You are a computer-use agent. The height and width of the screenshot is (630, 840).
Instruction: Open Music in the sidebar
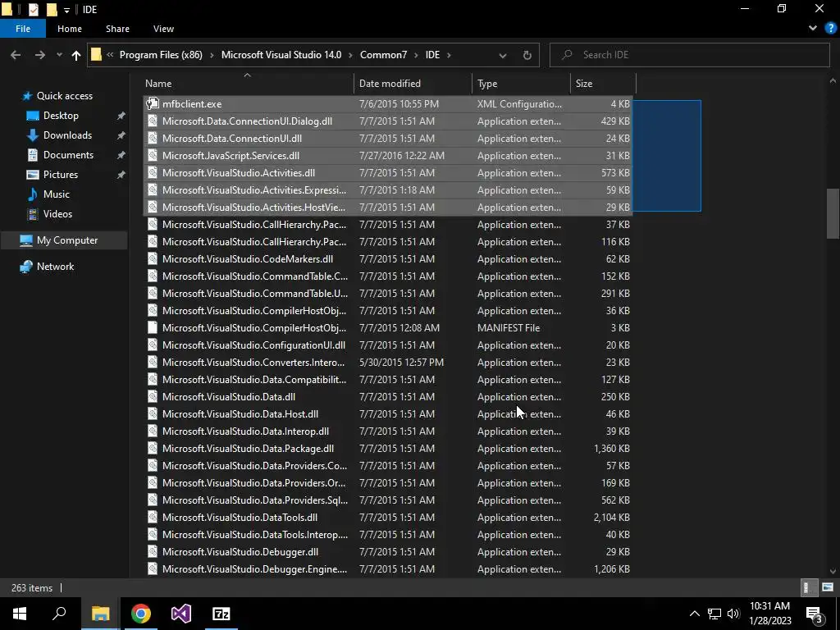click(x=57, y=194)
